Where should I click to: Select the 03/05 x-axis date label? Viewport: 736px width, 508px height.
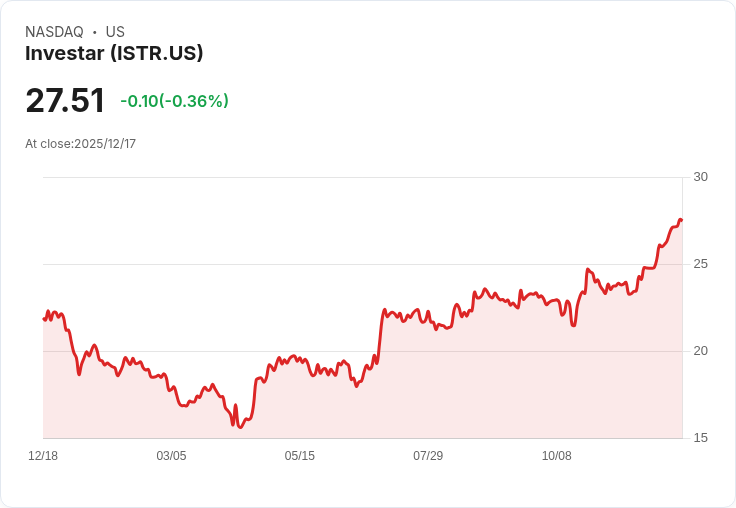click(171, 456)
